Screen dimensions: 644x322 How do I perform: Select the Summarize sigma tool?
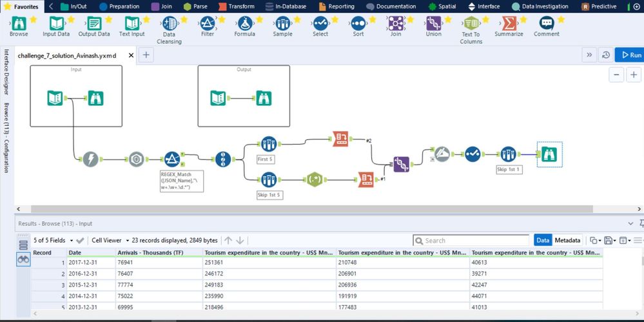pos(509,23)
